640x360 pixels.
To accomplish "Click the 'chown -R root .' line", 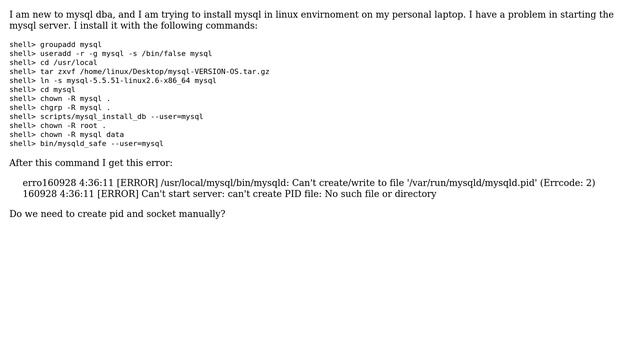I will pyautogui.click(x=58, y=125).
